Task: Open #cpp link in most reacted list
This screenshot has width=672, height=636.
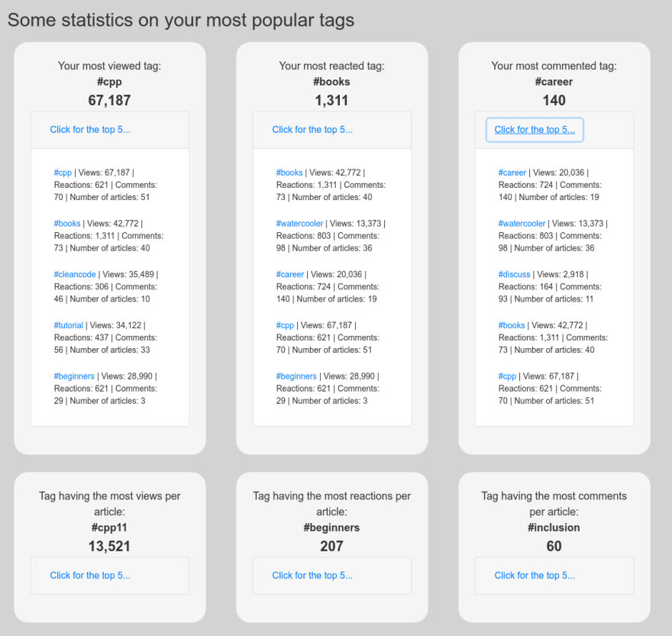Action: (285, 325)
